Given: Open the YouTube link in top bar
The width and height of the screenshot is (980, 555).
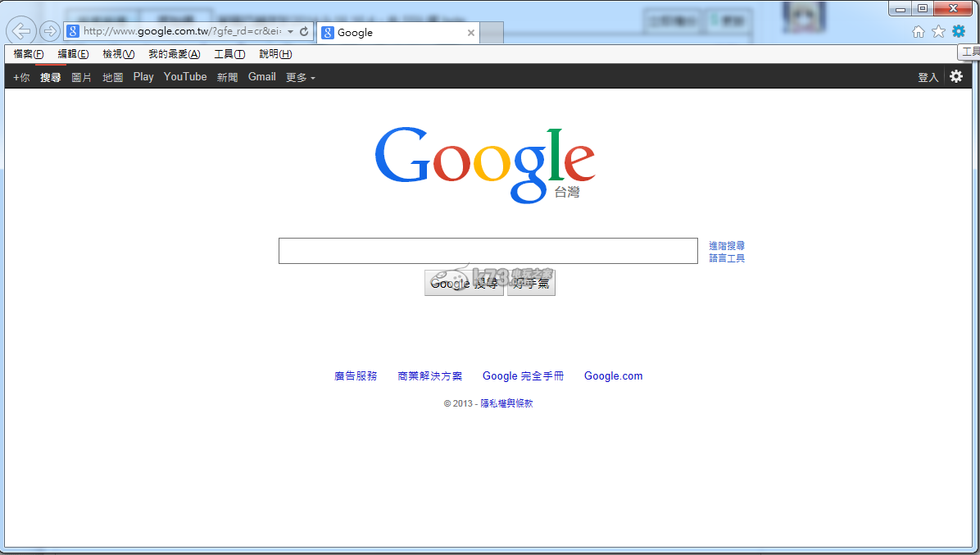Looking at the screenshot, I should (x=185, y=76).
